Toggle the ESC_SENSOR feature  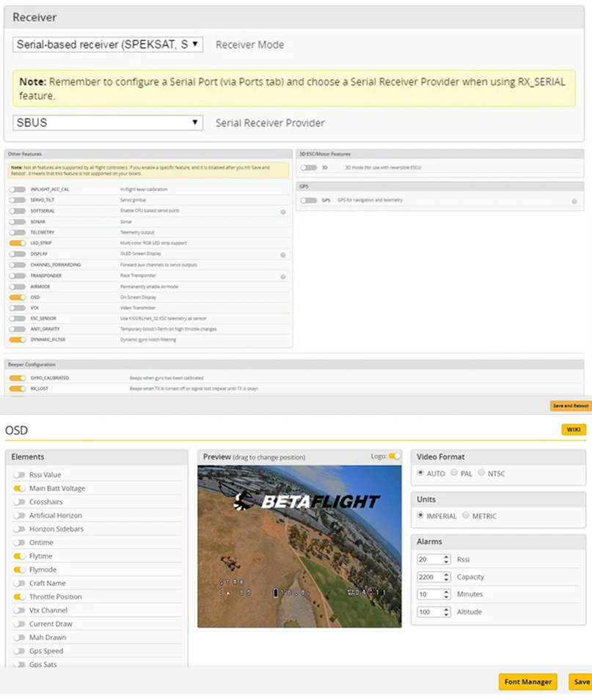18,319
